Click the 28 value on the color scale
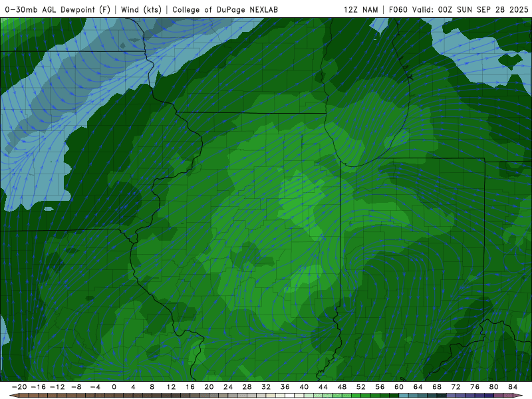The height and width of the screenshot is (399, 532). click(247, 387)
